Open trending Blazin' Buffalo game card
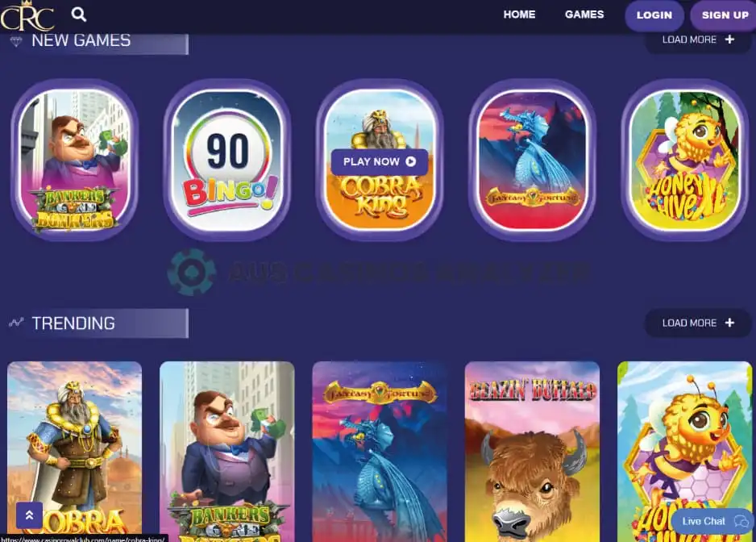This screenshot has width=756, height=542. click(532, 452)
